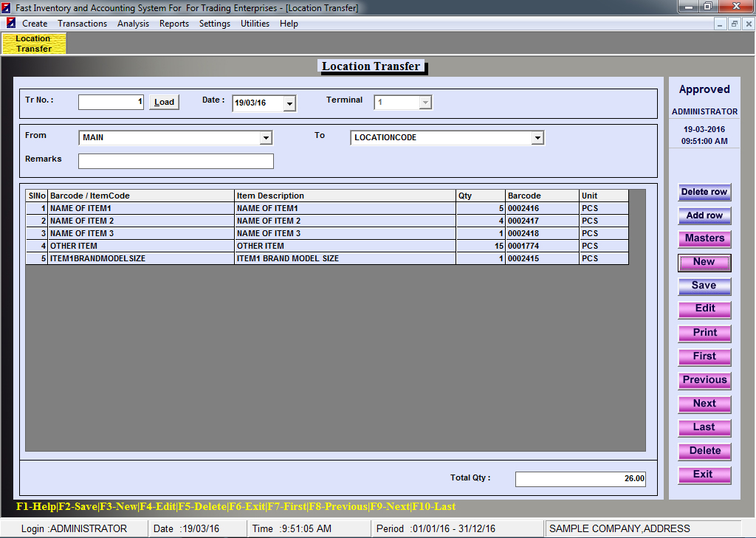Click the Delete row button
756x538 pixels.
pos(704,192)
